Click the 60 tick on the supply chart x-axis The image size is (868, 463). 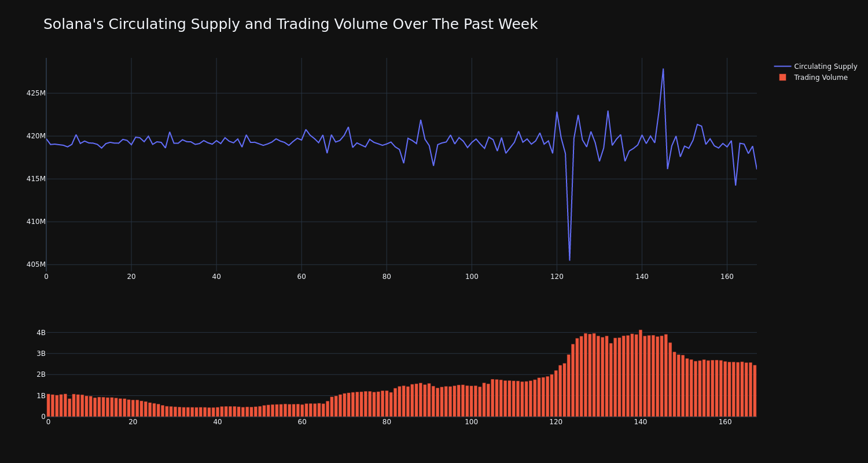click(x=301, y=277)
